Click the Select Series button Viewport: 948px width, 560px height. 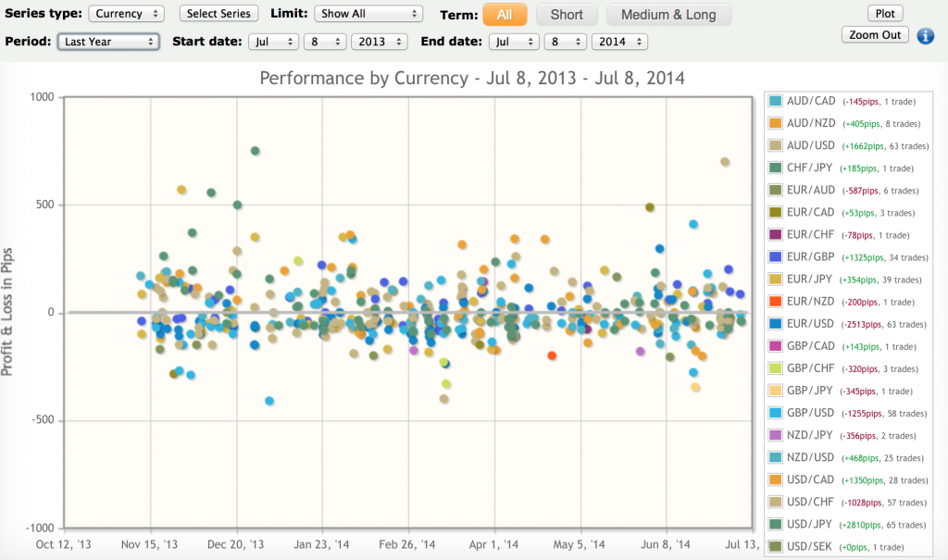pyautogui.click(x=218, y=14)
